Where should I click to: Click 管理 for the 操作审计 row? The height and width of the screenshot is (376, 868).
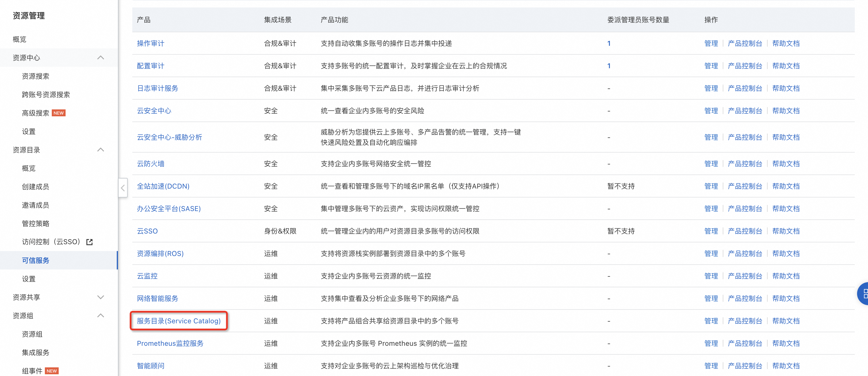click(711, 43)
